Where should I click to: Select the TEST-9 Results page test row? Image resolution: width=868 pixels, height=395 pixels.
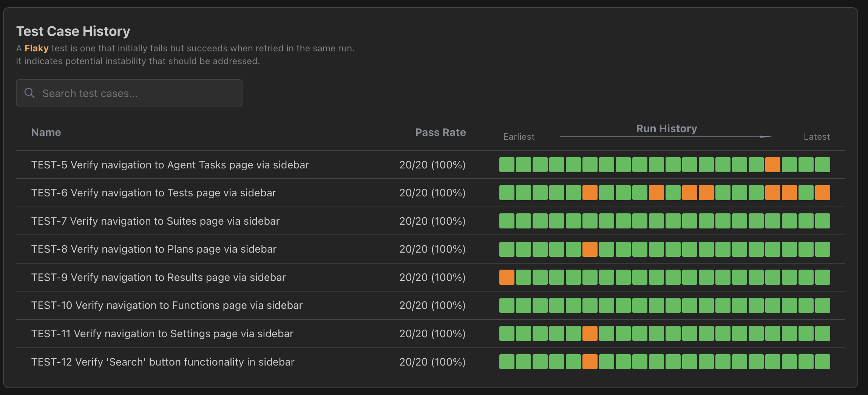coord(158,277)
